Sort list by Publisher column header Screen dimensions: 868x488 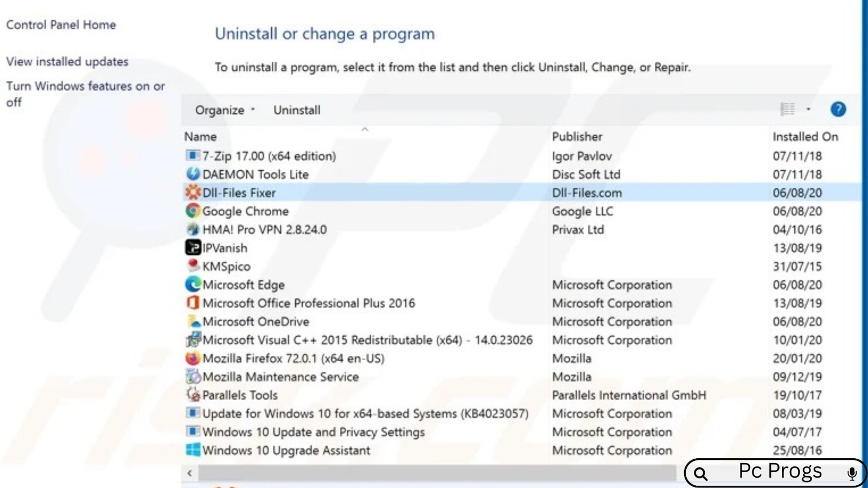pos(577,137)
